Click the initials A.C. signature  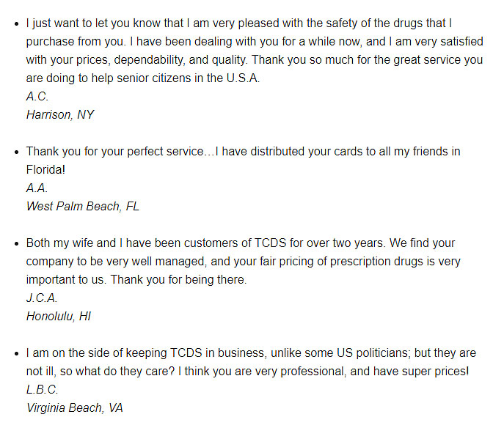click(37, 96)
